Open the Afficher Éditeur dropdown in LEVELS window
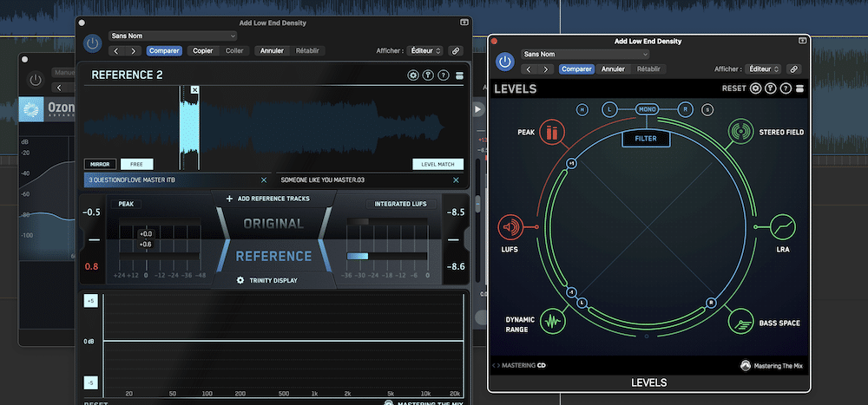The height and width of the screenshot is (405, 868). 763,69
